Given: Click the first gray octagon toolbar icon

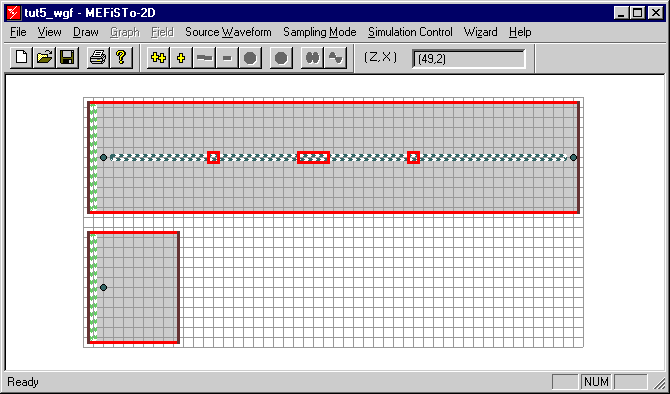Looking at the screenshot, I should [250, 58].
